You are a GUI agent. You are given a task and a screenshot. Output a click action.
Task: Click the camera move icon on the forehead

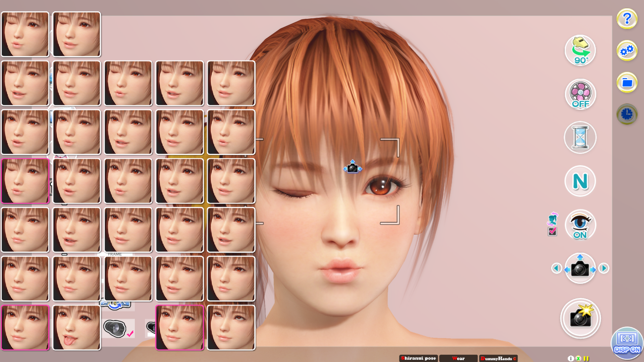pyautogui.click(x=353, y=167)
